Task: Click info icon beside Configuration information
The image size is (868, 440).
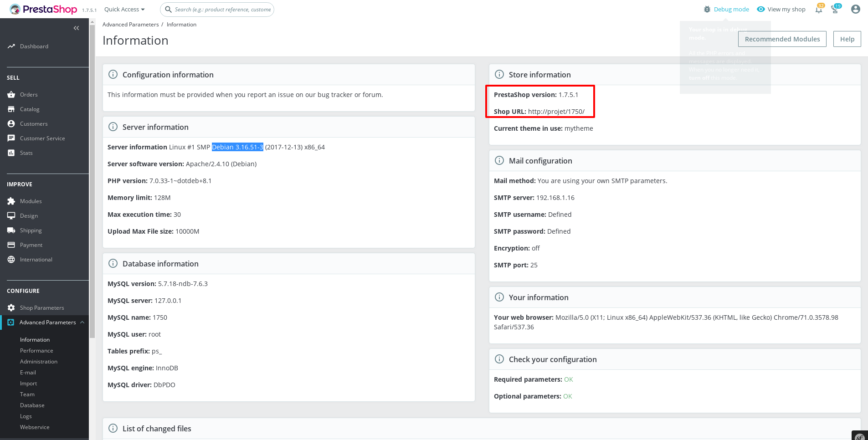Action: (113, 74)
